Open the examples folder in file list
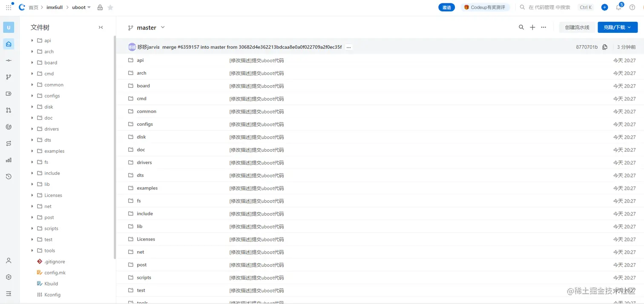The height and width of the screenshot is (304, 644). point(147,188)
